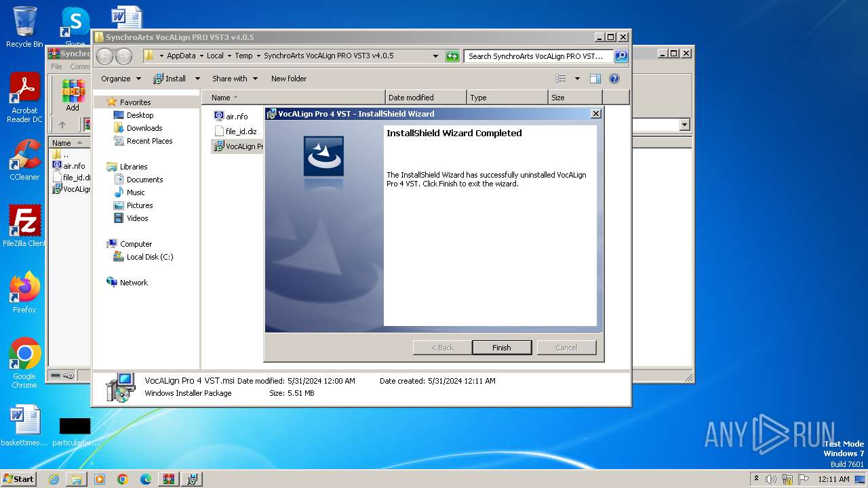This screenshot has width=868, height=488.
Task: Click New folder in Explorer toolbar
Action: coord(289,79)
